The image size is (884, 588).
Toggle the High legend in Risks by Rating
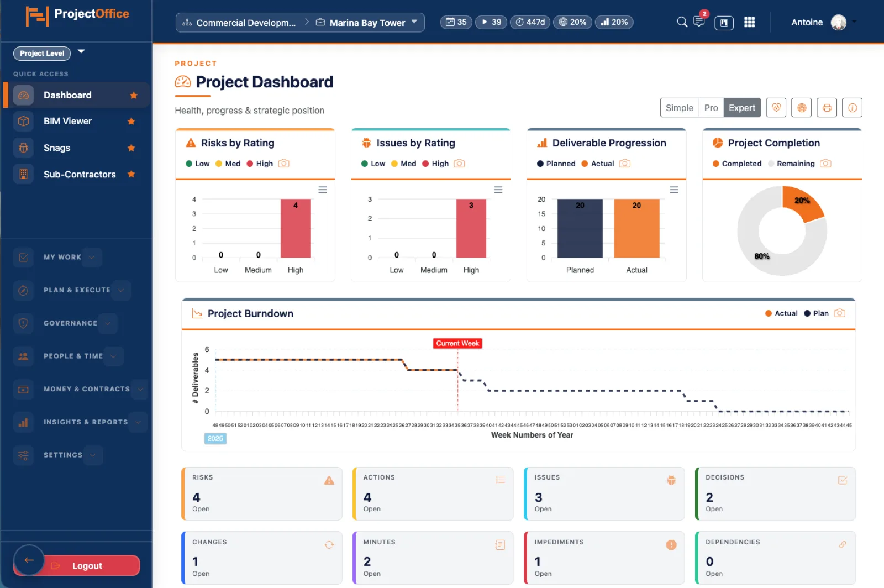pos(260,164)
